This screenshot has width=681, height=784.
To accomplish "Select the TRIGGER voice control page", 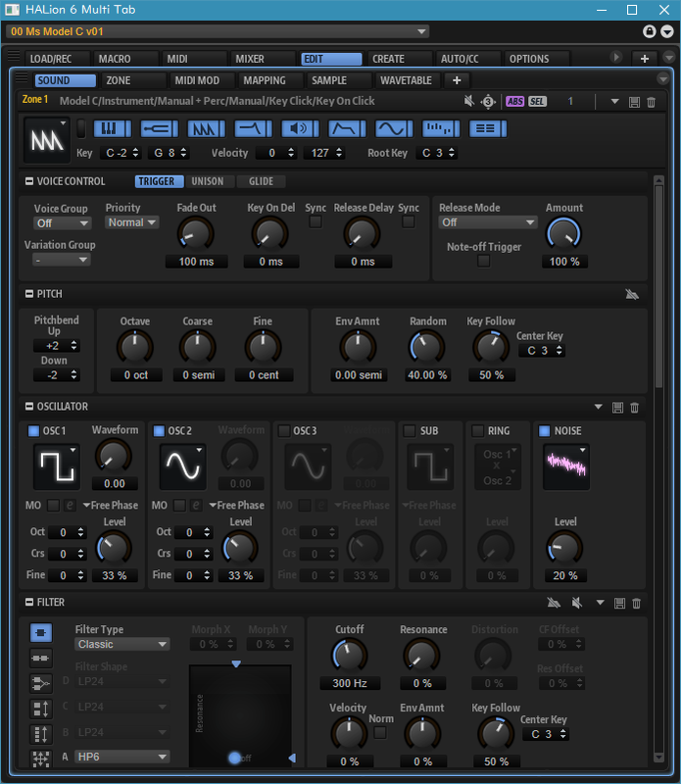I will click(x=159, y=181).
